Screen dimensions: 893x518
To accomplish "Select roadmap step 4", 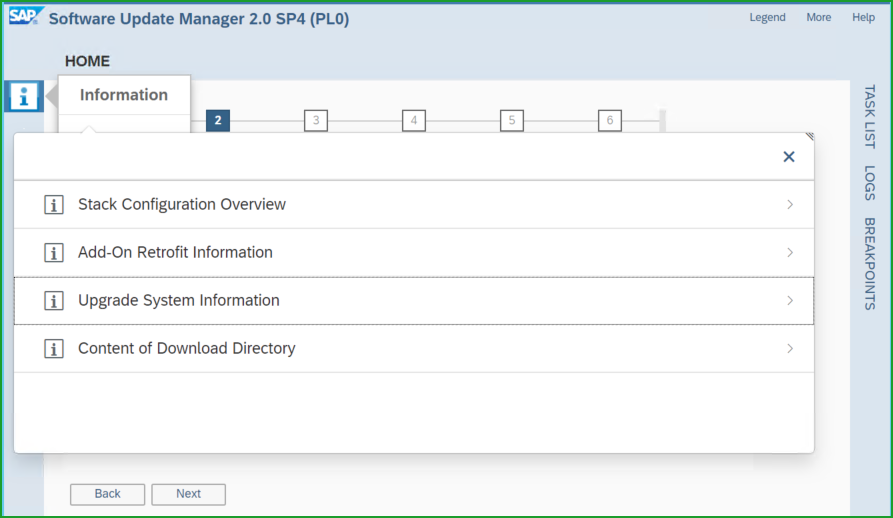I will pyautogui.click(x=414, y=121).
